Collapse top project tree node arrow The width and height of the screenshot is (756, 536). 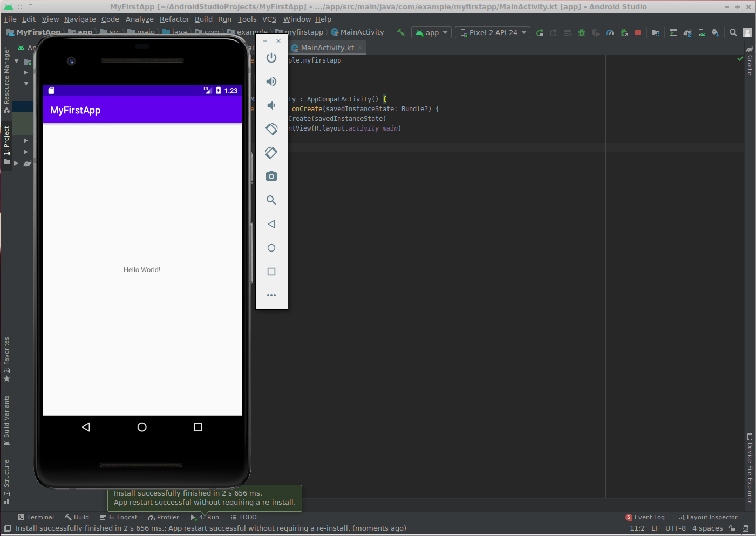click(x=17, y=61)
